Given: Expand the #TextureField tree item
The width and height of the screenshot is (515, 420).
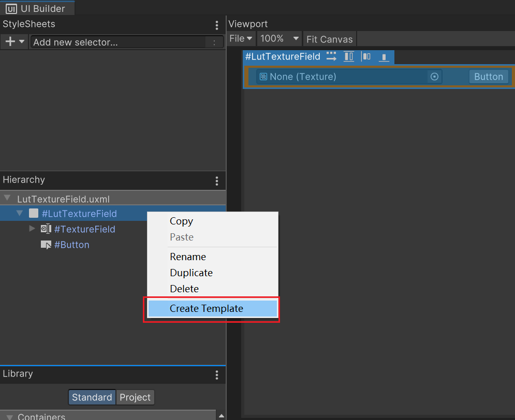Looking at the screenshot, I should point(32,229).
